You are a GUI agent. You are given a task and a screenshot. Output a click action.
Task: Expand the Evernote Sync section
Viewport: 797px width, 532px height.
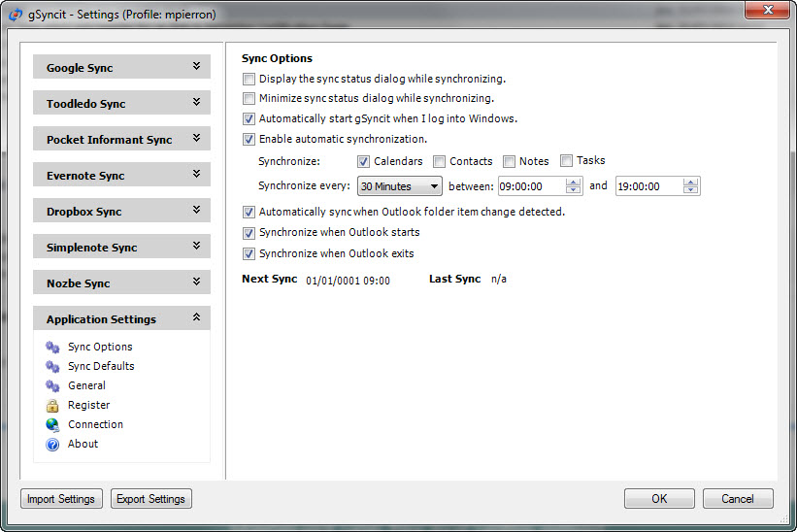point(121,175)
